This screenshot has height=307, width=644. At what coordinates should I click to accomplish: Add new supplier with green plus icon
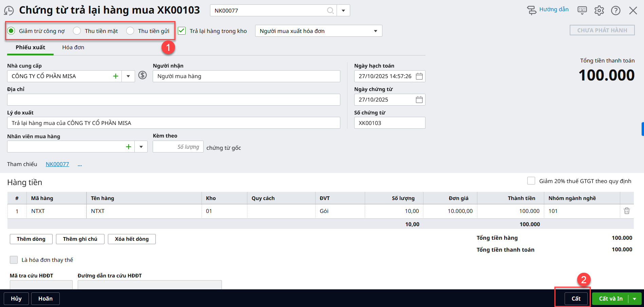pos(115,76)
